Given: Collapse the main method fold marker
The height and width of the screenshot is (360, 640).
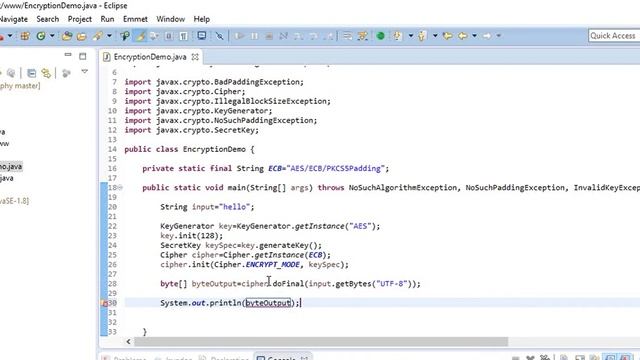Looking at the screenshot, I should tap(120, 188).
